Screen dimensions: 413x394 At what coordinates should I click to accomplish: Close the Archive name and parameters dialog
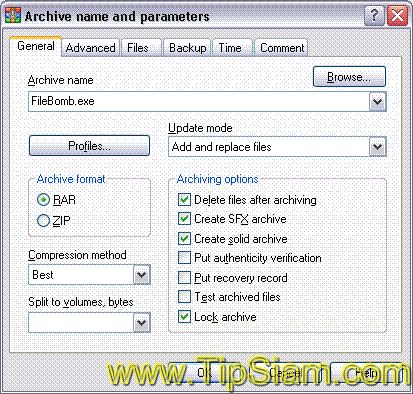coord(397,15)
